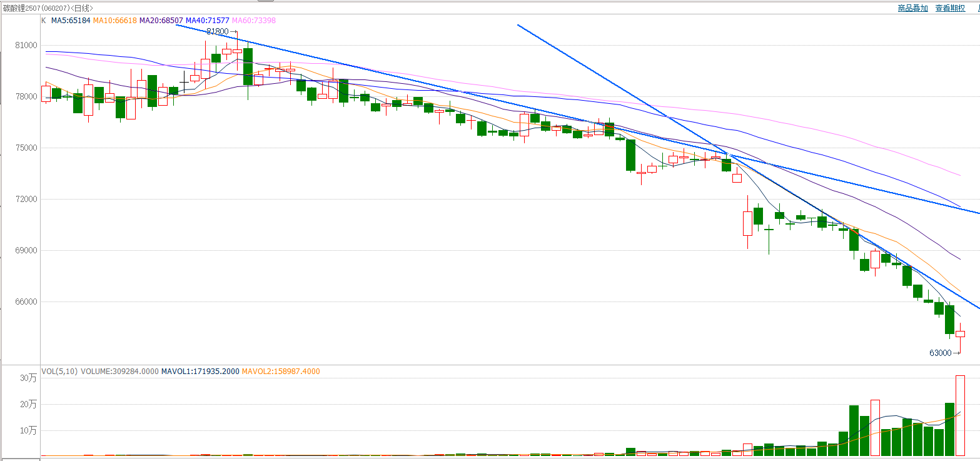The width and height of the screenshot is (980, 461).
Task: Click the 查看期权 link
Action: (950, 8)
